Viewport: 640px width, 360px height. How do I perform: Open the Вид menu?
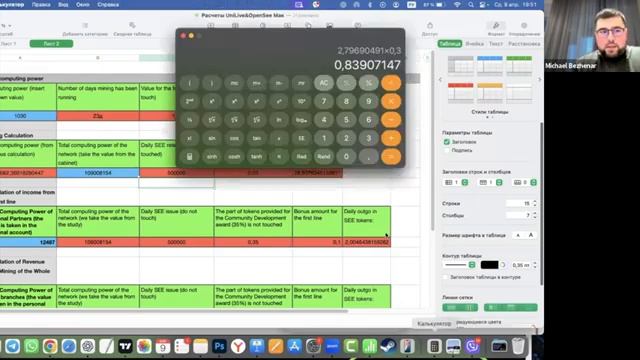pos(63,5)
